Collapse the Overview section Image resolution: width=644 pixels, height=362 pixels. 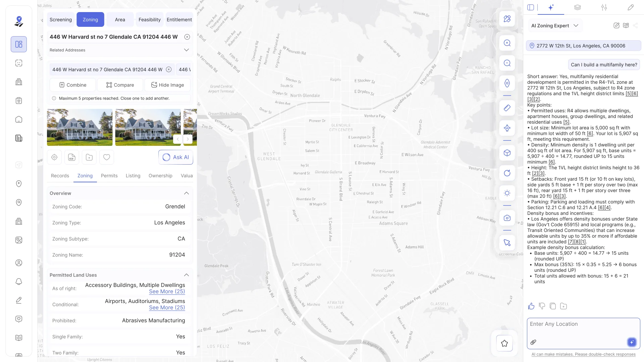(x=186, y=193)
